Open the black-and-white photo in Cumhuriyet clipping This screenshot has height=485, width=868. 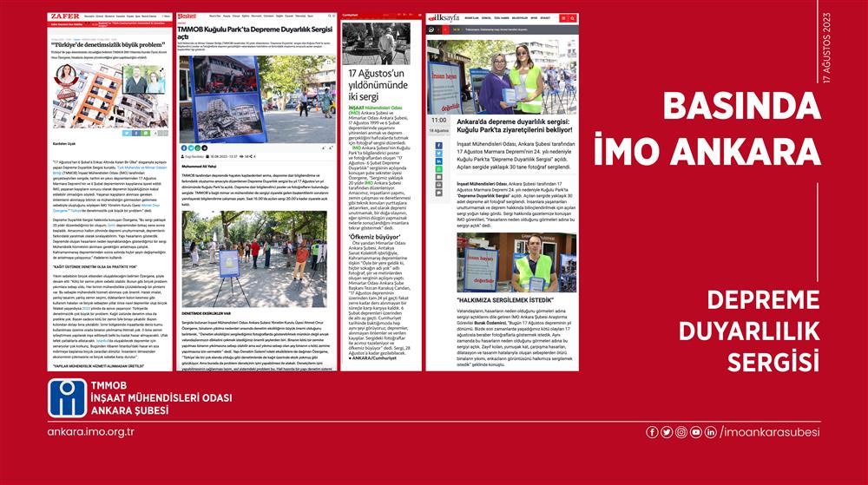(376, 43)
